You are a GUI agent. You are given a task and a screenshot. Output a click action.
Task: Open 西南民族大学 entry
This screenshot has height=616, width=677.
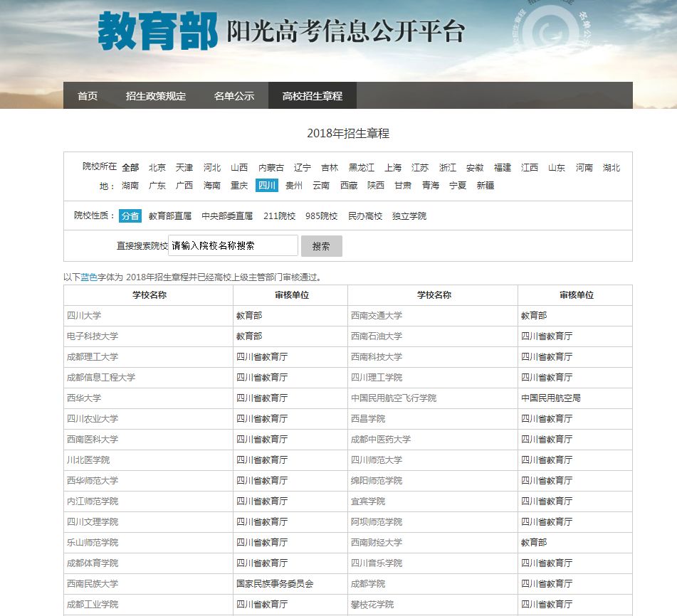pos(93,584)
